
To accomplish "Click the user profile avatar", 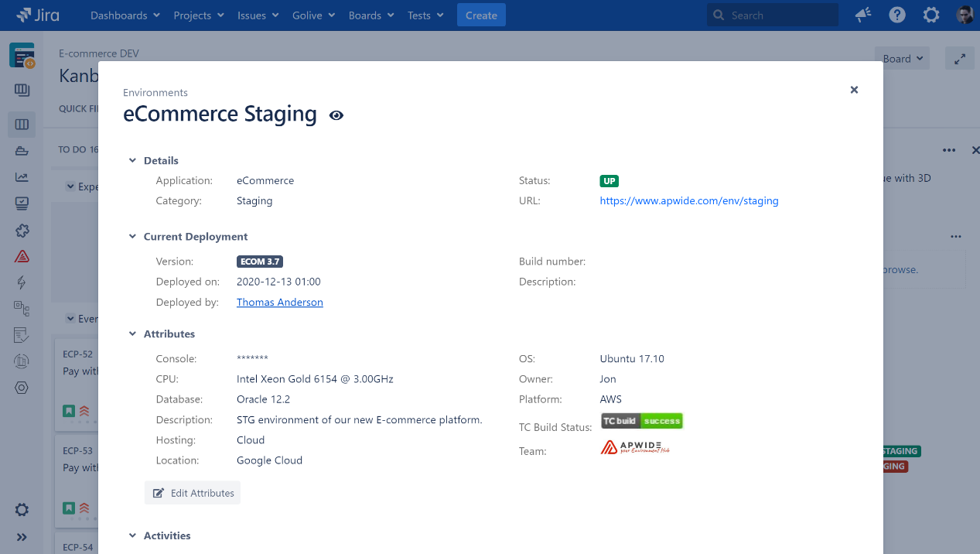I will (965, 15).
